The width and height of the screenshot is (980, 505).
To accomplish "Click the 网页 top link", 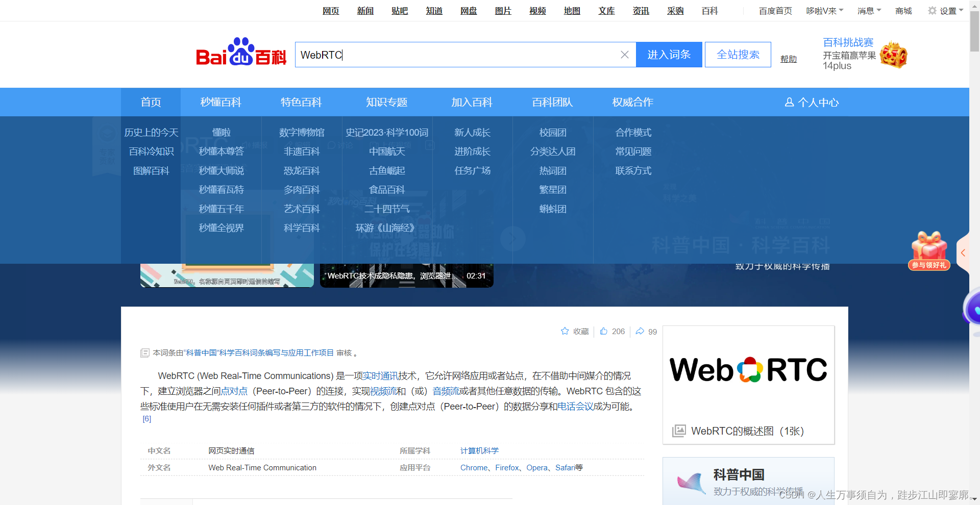I will (331, 11).
